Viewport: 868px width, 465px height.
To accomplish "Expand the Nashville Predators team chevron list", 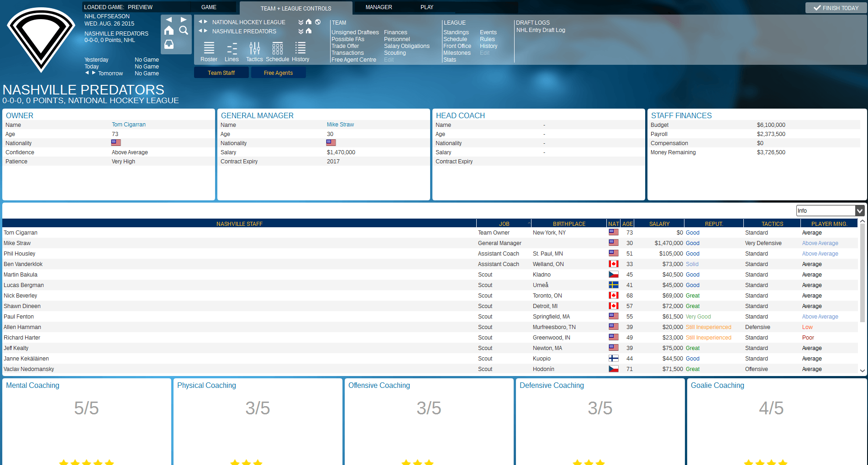I will tap(301, 31).
